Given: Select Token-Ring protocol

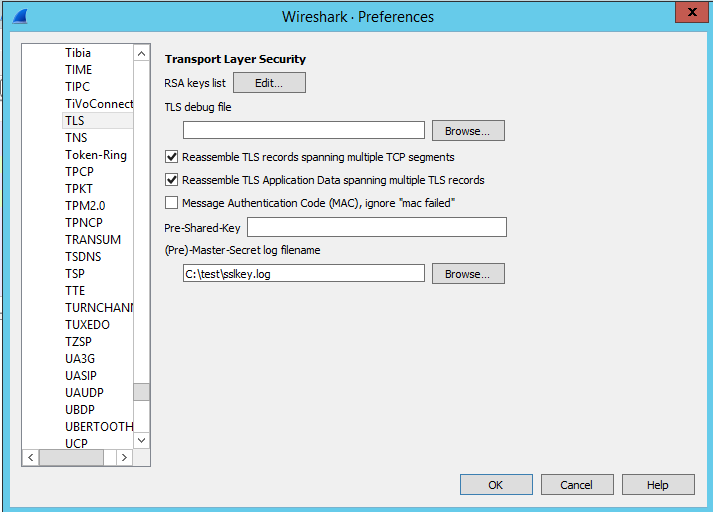Looking at the screenshot, I should tap(96, 155).
